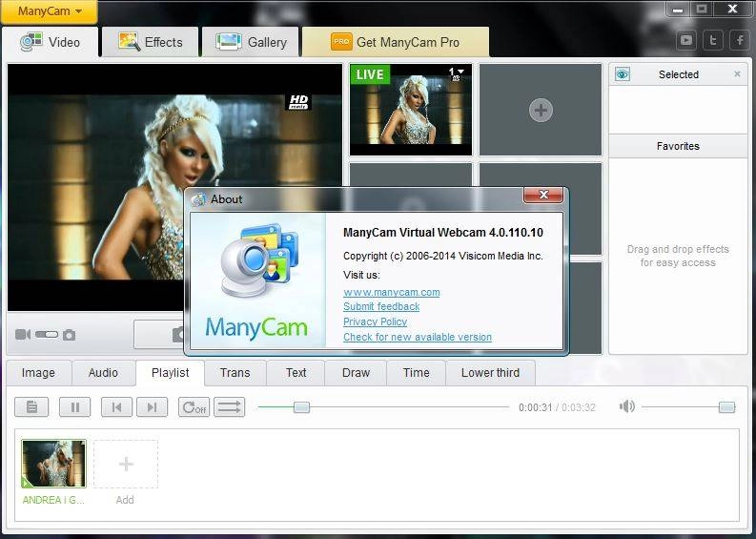This screenshot has width=756, height=539.
Task: Open the Lower third tab
Action: [490, 372]
